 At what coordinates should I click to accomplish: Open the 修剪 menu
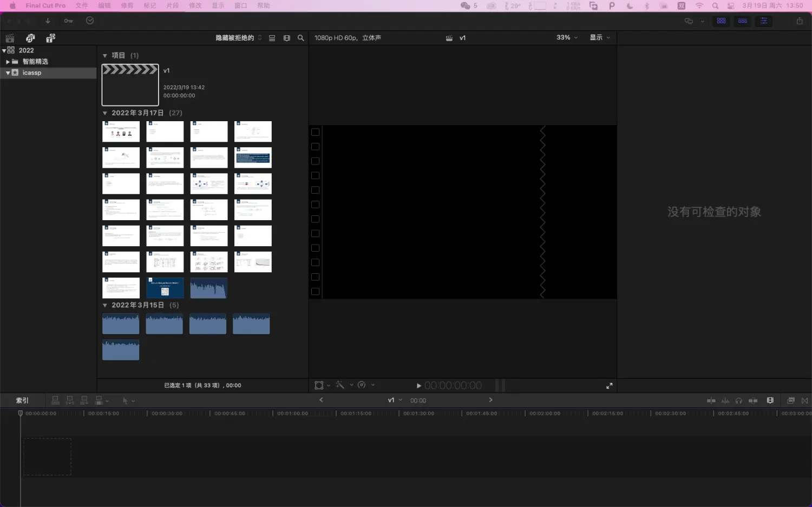[x=127, y=5]
